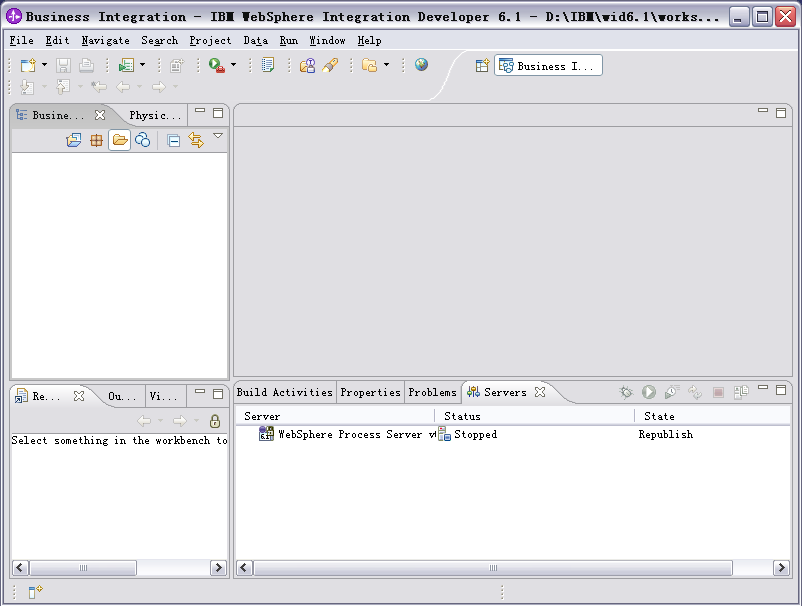Viewport: 802px width, 606px height.
Task: Click the flashlight Search icon
Action: pos(330,65)
